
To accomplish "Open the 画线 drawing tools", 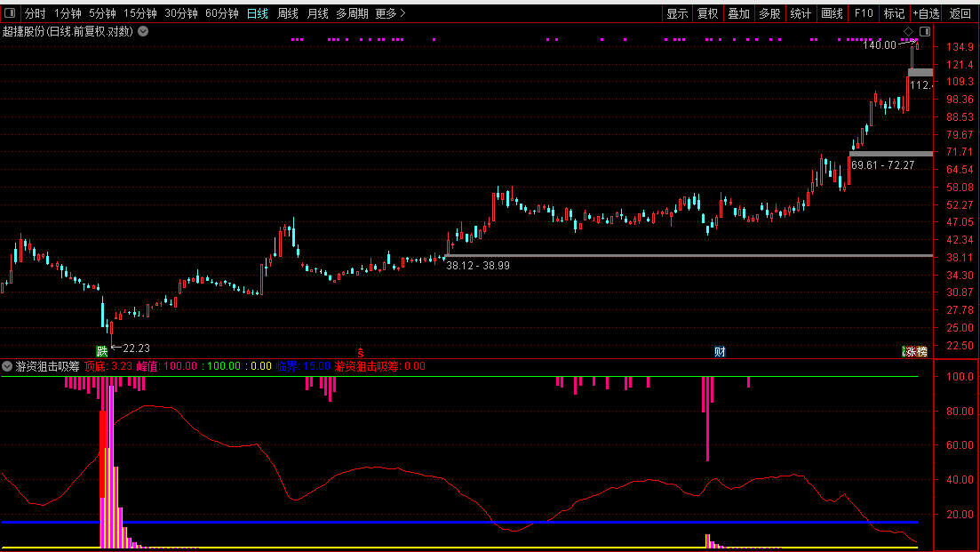I will point(832,13).
